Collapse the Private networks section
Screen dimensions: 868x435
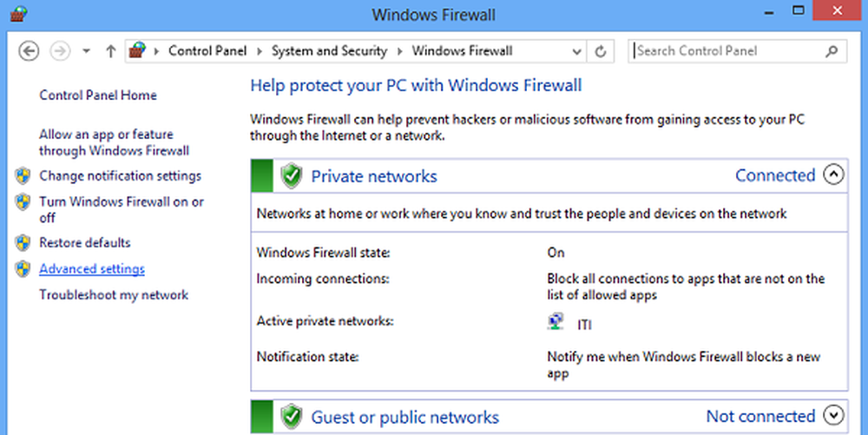click(x=832, y=175)
